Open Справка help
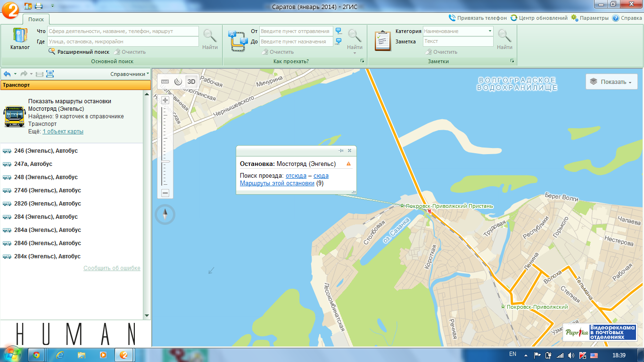This screenshot has width=644, height=362. coord(627,18)
